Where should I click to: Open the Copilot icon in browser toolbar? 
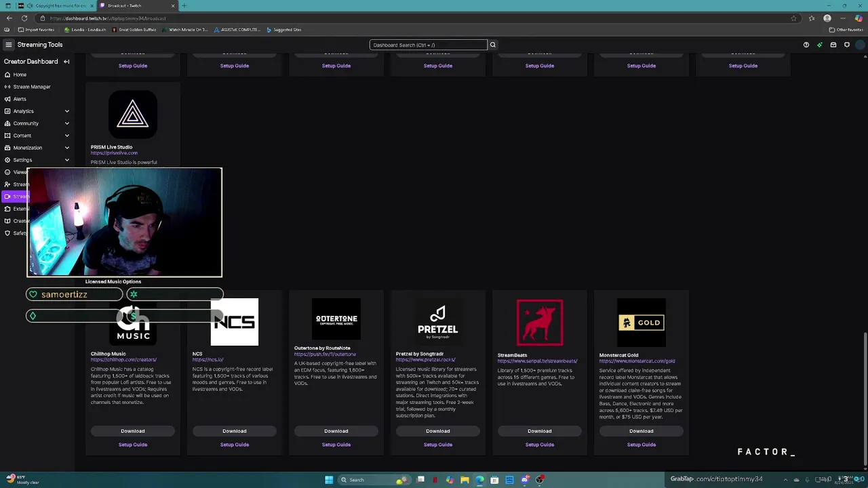[859, 18]
